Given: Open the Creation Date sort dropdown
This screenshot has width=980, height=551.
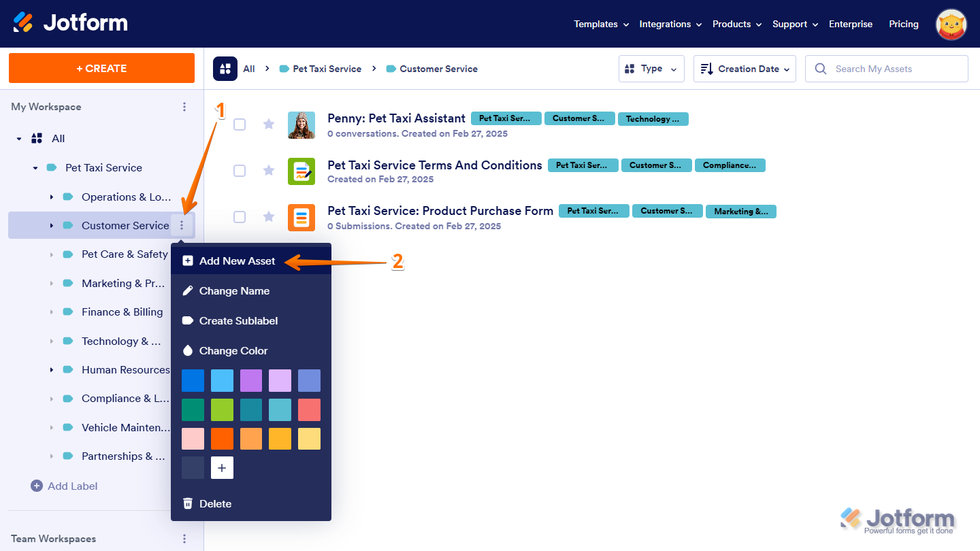Looking at the screenshot, I should coord(745,69).
